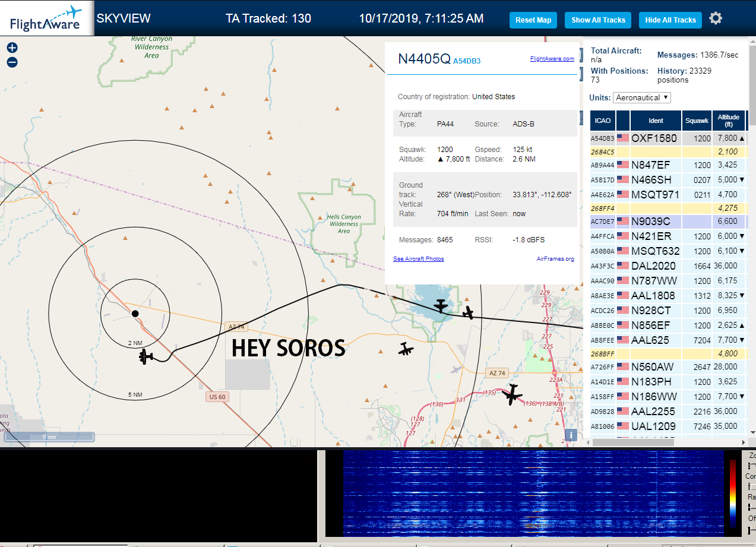
Task: Click US flag in DAL2020 row
Action: tap(623, 265)
